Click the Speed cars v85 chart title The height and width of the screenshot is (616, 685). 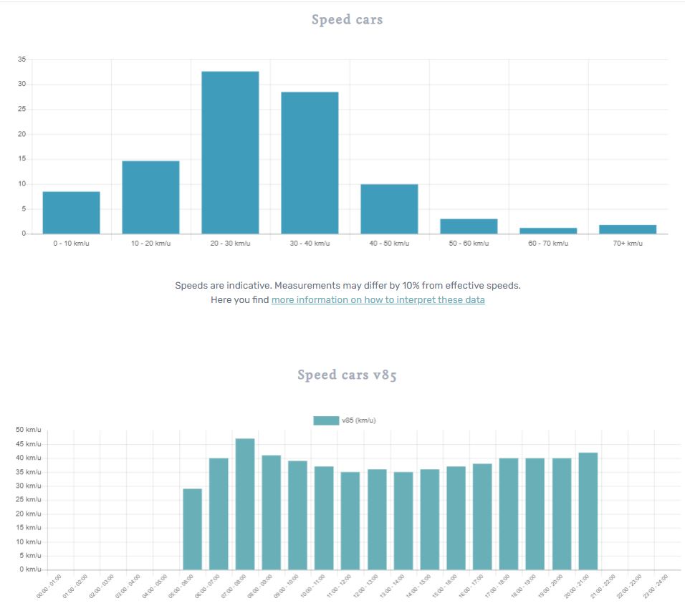[x=348, y=375]
